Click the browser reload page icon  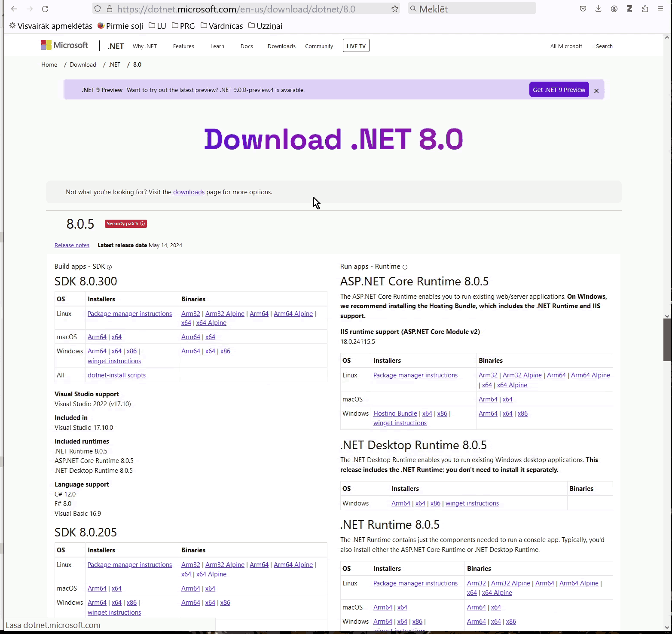pyautogui.click(x=45, y=9)
